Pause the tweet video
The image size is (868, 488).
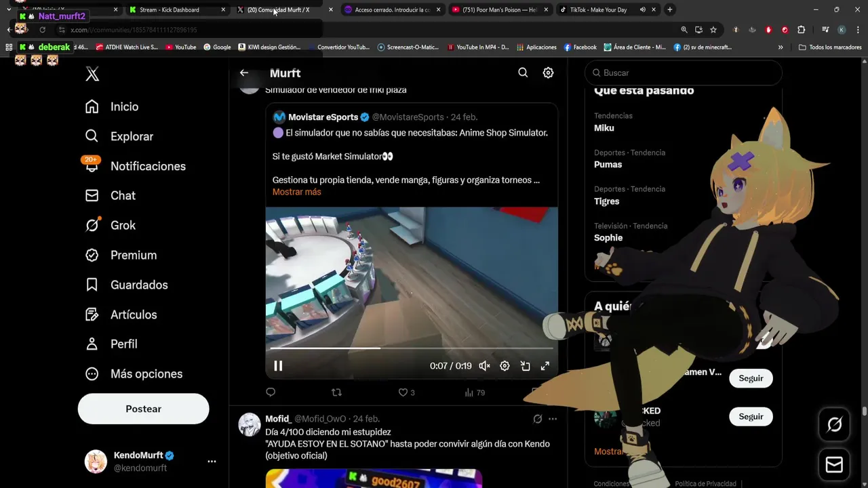coord(278,366)
